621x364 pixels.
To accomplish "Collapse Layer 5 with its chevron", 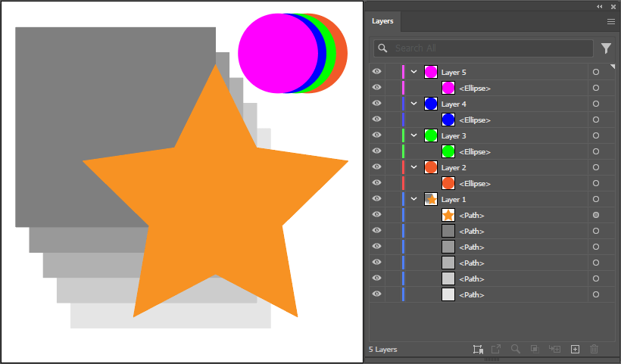I will pyautogui.click(x=413, y=72).
